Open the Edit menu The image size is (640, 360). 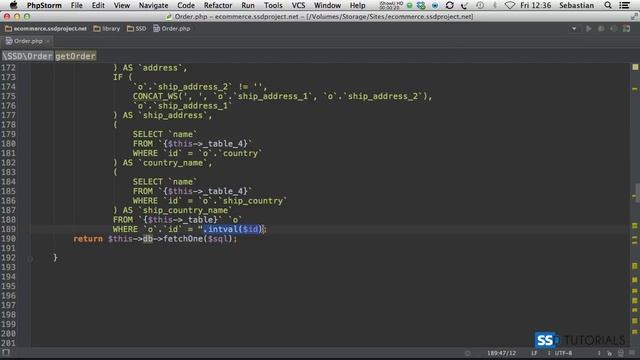pos(98,5)
